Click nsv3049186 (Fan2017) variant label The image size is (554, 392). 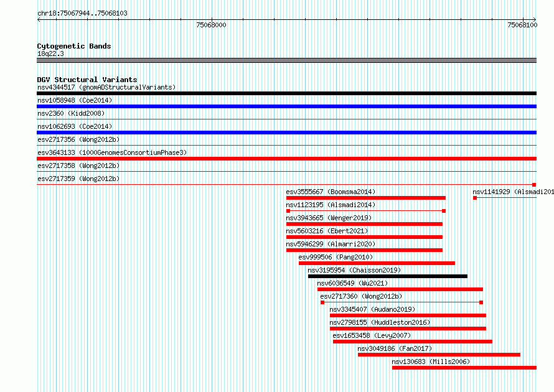coord(395,348)
